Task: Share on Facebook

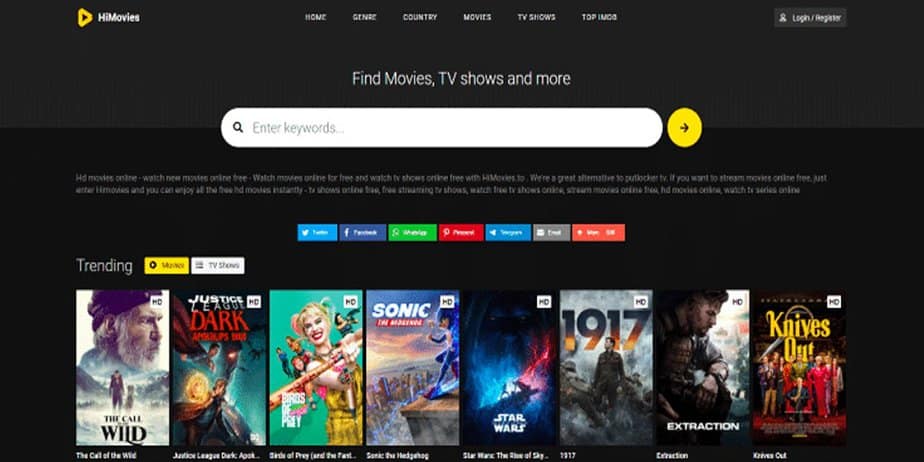Action: coord(362,232)
